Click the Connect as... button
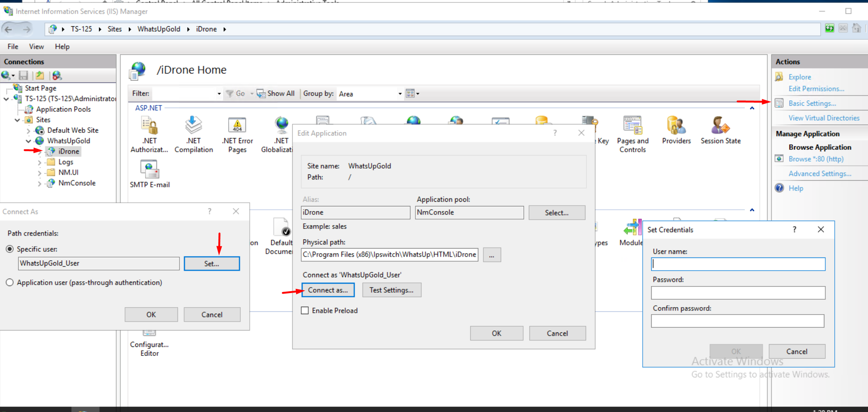The image size is (868, 412). [x=328, y=290]
